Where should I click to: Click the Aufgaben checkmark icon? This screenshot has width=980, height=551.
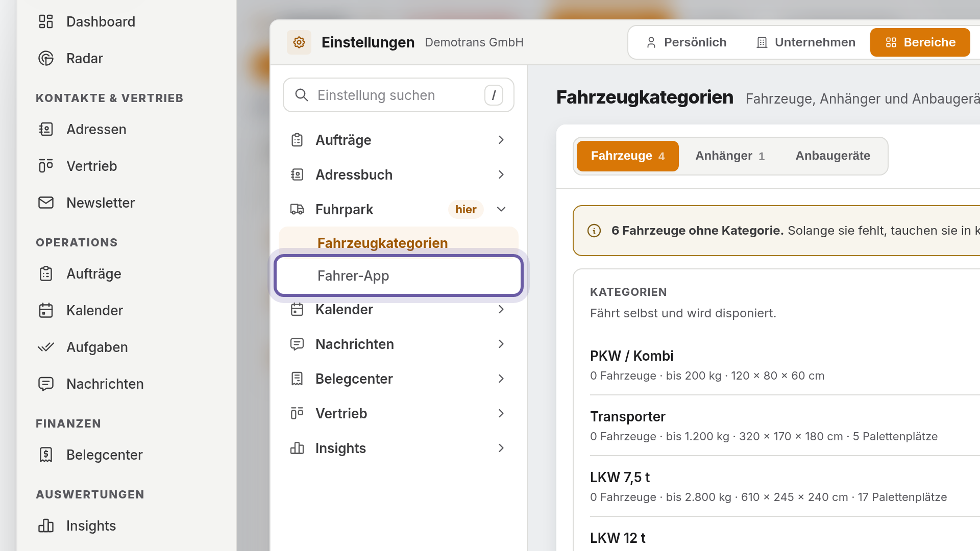tap(46, 347)
